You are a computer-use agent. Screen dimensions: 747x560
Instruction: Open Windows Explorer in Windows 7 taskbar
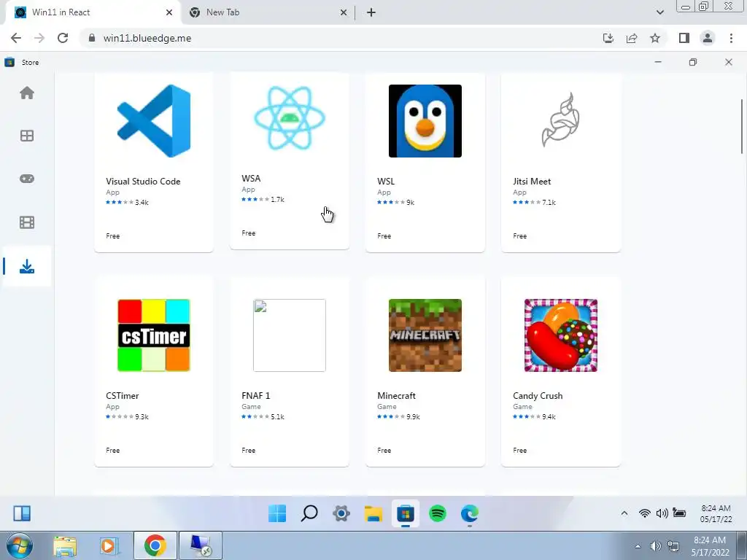coord(65,545)
